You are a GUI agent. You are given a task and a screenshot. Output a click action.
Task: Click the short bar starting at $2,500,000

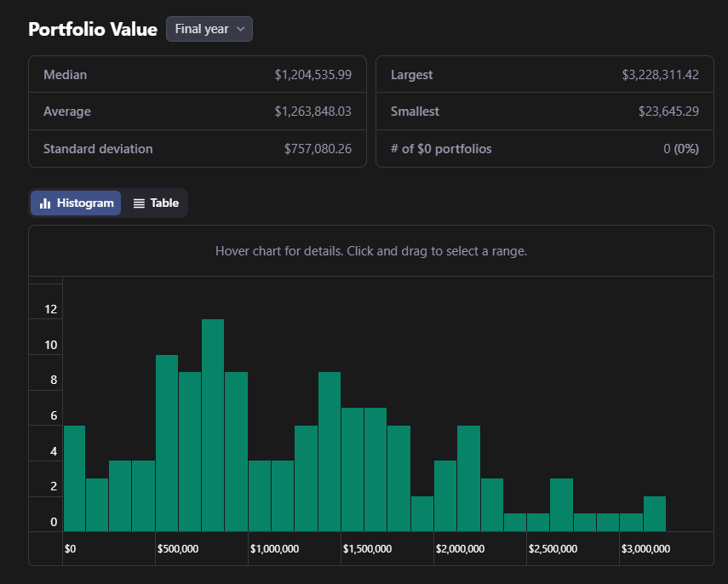point(538,522)
